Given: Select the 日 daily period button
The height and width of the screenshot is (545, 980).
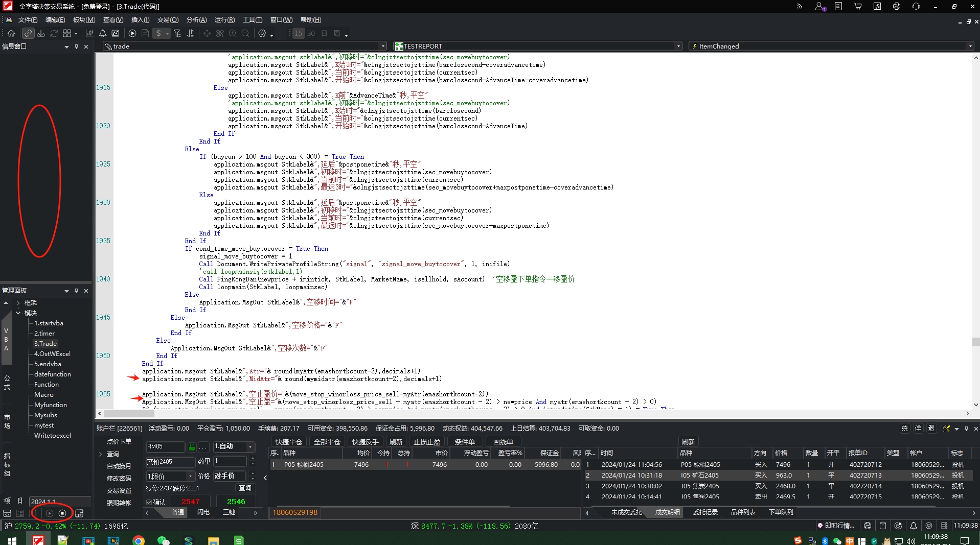Looking at the screenshot, I should (x=324, y=33).
